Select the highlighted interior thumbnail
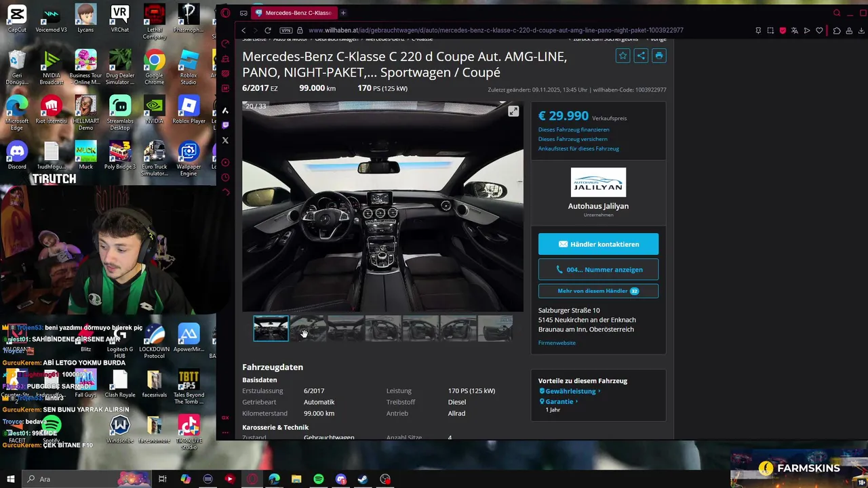The width and height of the screenshot is (868, 488). [271, 328]
